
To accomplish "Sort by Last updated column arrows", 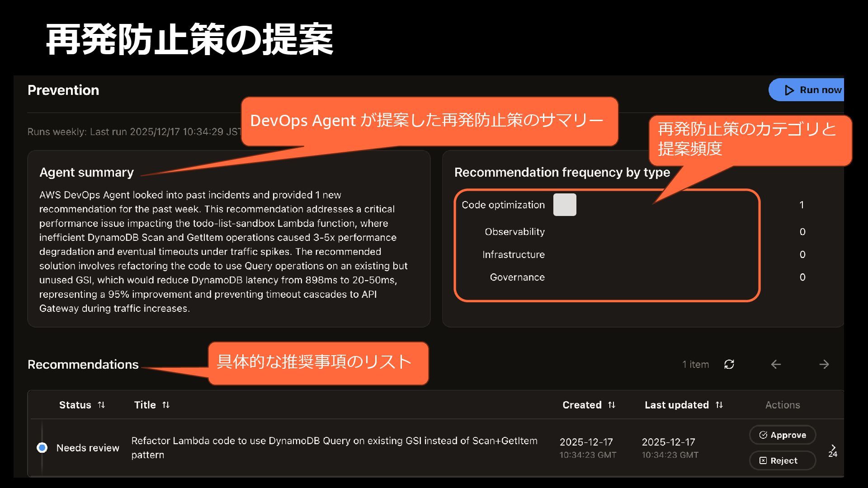I will pos(719,405).
